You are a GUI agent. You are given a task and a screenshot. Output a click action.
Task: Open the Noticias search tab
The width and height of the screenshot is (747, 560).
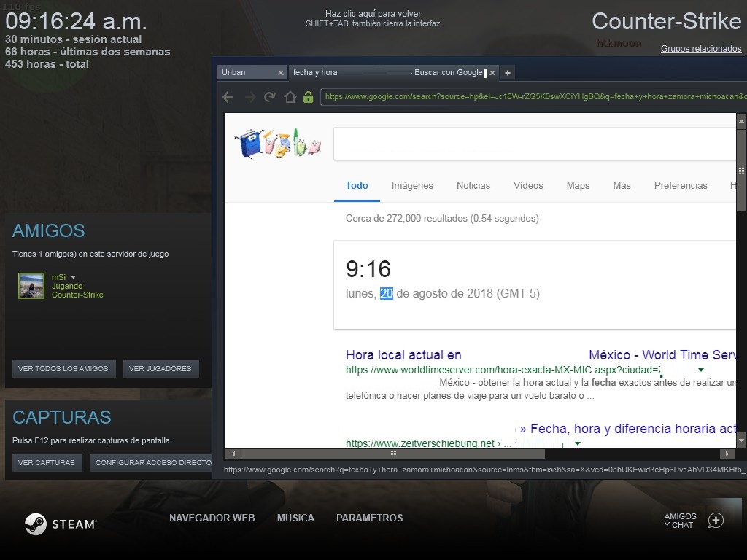pyautogui.click(x=473, y=186)
